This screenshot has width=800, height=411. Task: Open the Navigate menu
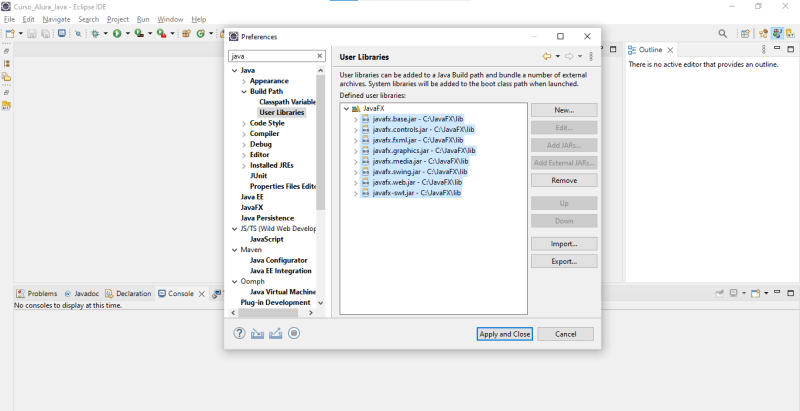coord(57,19)
